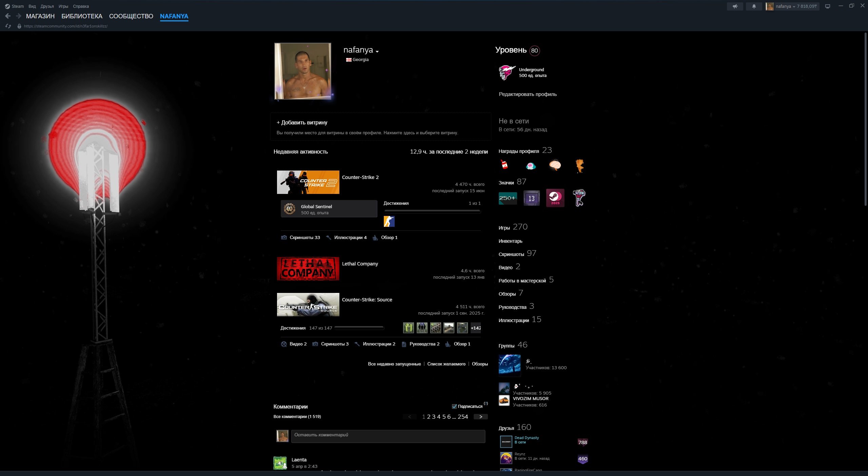Image resolution: width=868 pixels, height=476 pixels.
Task: Open Обзоры 7 link in sidebar
Action: point(511,293)
